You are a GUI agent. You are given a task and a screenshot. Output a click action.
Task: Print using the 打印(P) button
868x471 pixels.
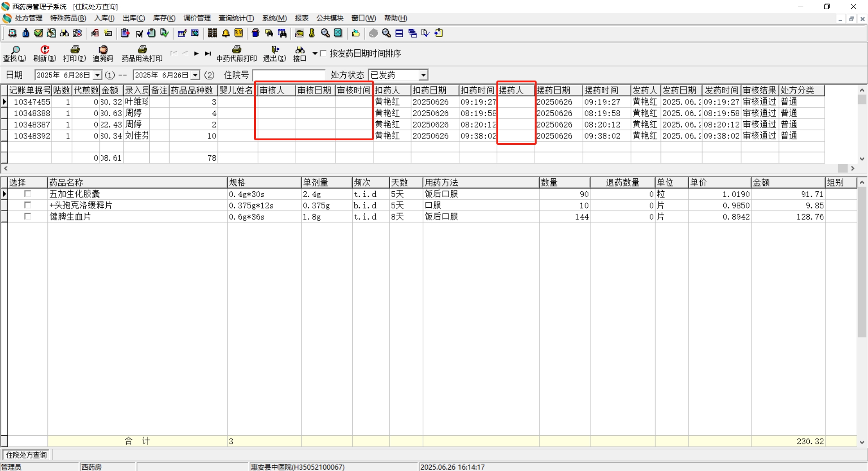pos(75,53)
